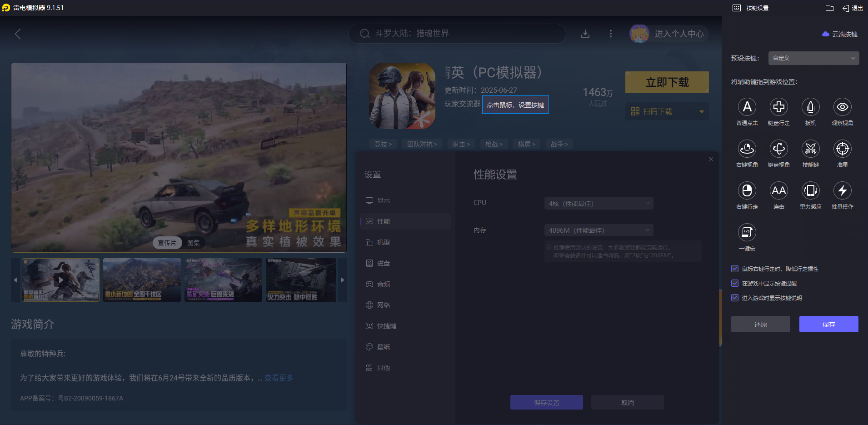Follow the 查看更多 link
The height and width of the screenshot is (425, 868).
[279, 378]
